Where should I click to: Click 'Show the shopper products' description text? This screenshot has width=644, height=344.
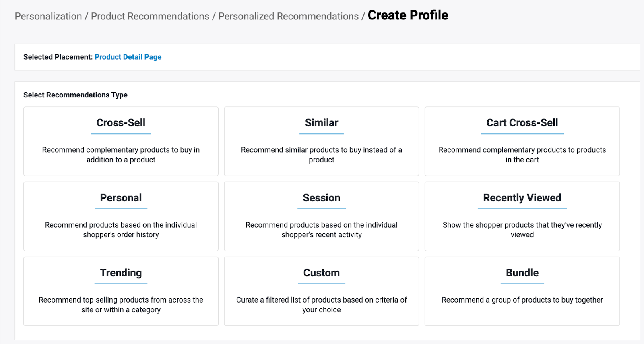pos(522,230)
